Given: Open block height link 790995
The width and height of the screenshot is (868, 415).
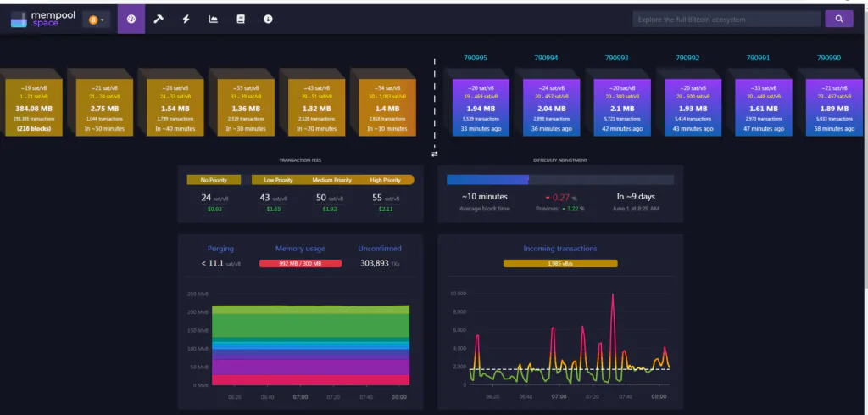Looking at the screenshot, I should coord(476,58).
